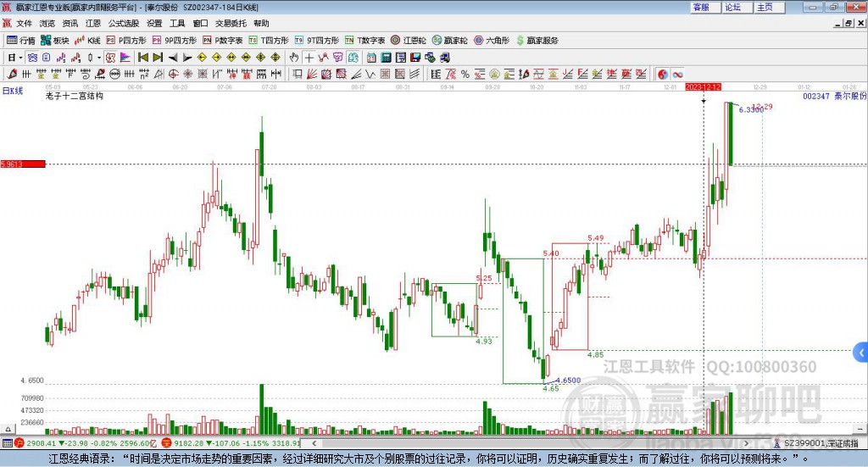Click the percent % tool icon
Viewport: 868px width, 467px height.
coord(465,74)
